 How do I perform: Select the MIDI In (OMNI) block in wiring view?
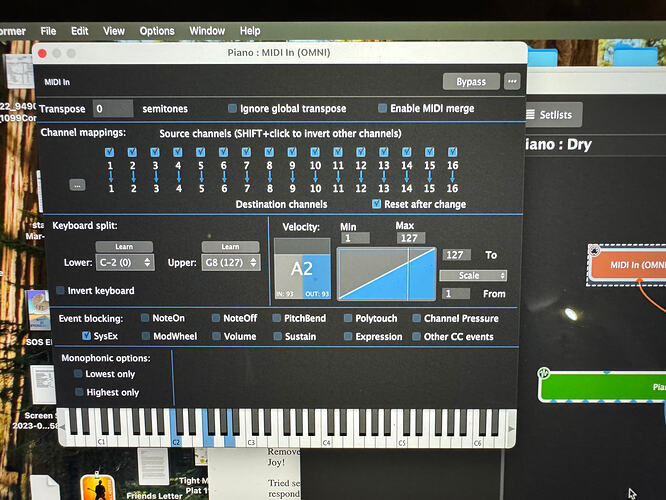pyautogui.click(x=629, y=265)
